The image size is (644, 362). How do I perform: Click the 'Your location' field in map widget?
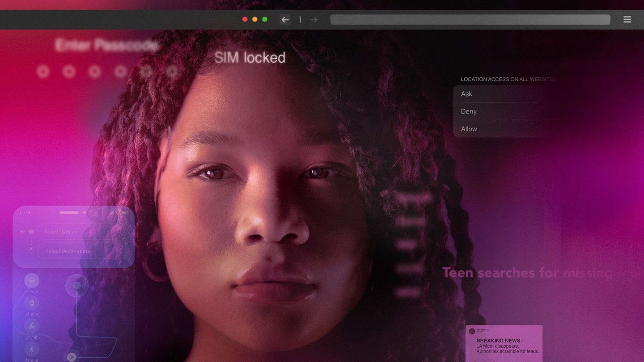coord(78,232)
